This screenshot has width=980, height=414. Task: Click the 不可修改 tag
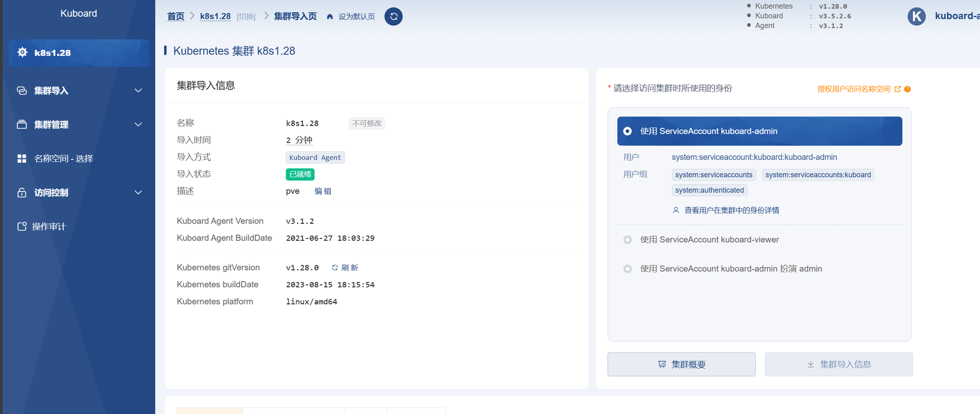click(x=367, y=123)
